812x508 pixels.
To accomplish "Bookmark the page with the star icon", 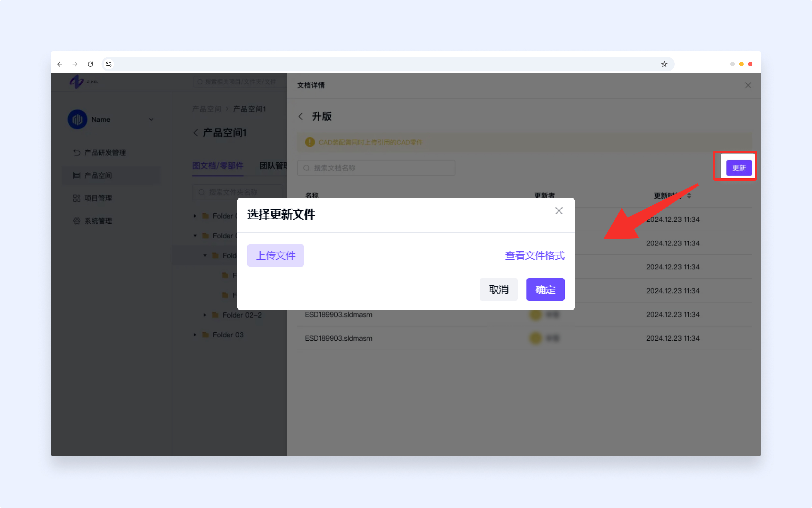I will pyautogui.click(x=664, y=64).
